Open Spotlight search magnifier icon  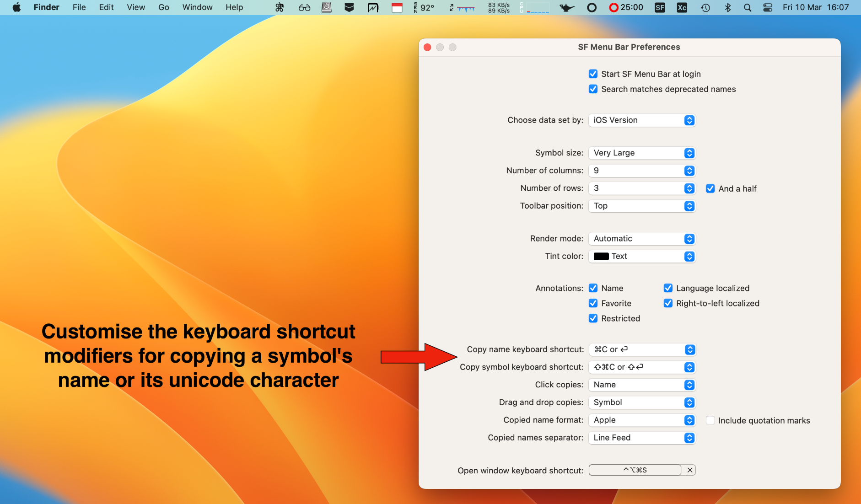[x=748, y=7]
